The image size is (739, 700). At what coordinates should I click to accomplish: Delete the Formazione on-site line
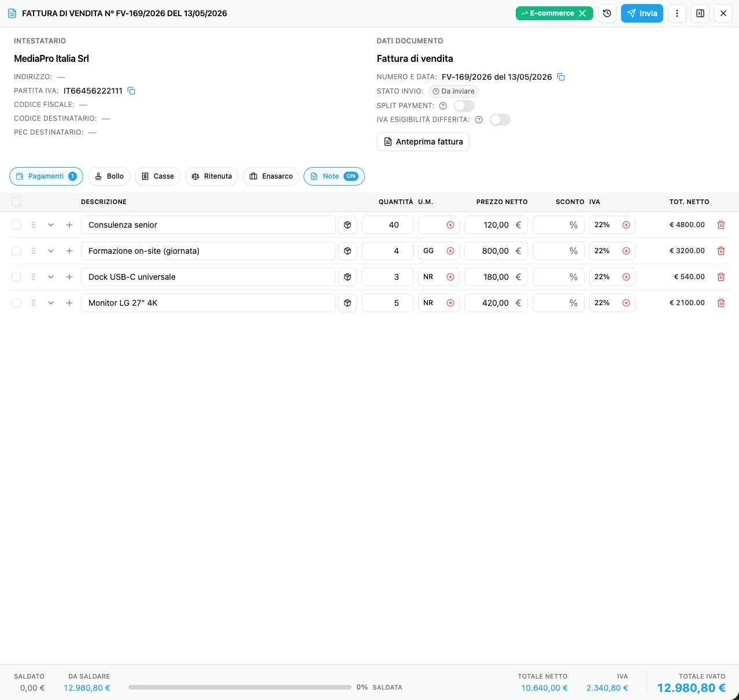(721, 251)
